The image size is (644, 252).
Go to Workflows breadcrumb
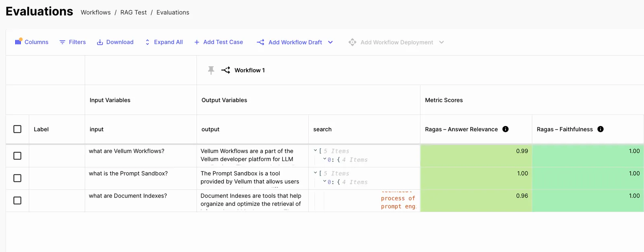tap(96, 12)
